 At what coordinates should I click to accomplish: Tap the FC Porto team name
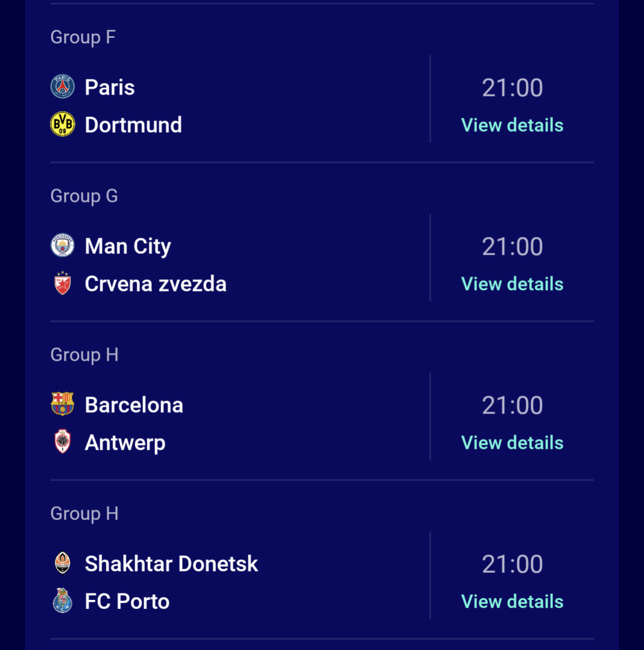coord(127,601)
